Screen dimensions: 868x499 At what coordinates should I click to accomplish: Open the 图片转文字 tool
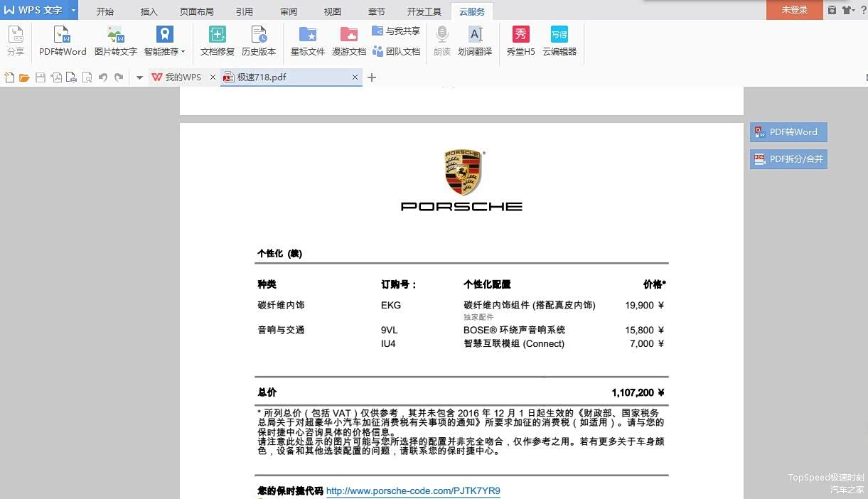tap(115, 41)
